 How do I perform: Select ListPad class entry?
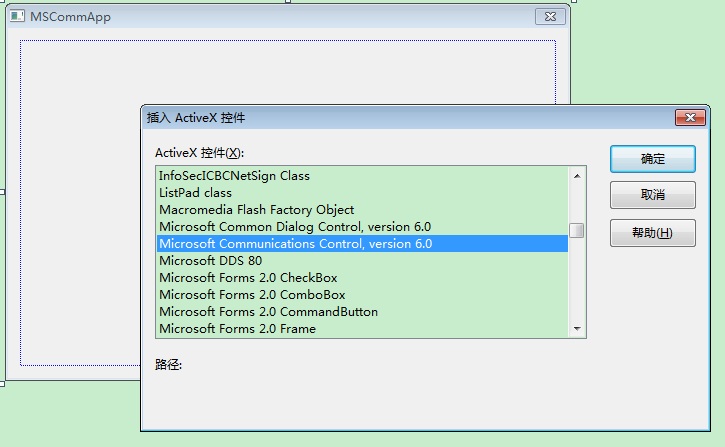(x=362, y=193)
